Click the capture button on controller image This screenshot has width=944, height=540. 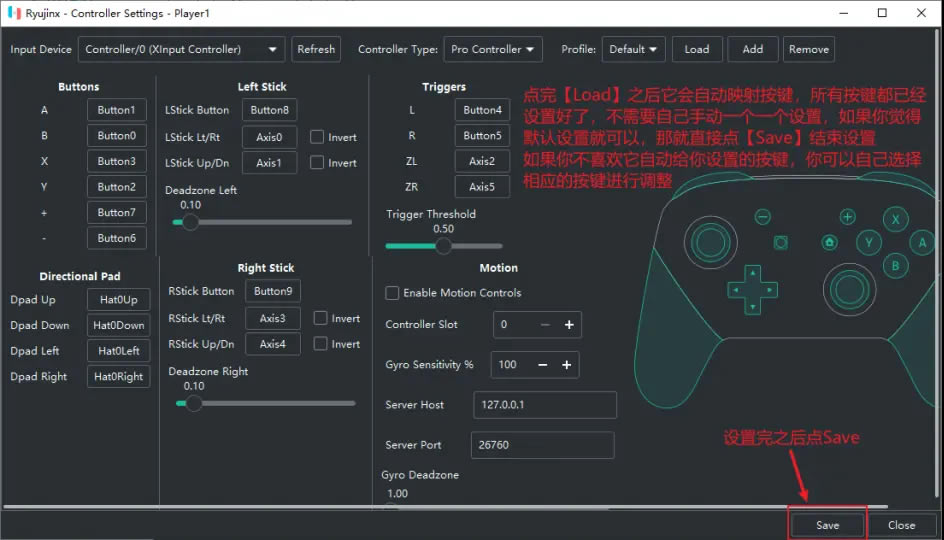point(781,243)
